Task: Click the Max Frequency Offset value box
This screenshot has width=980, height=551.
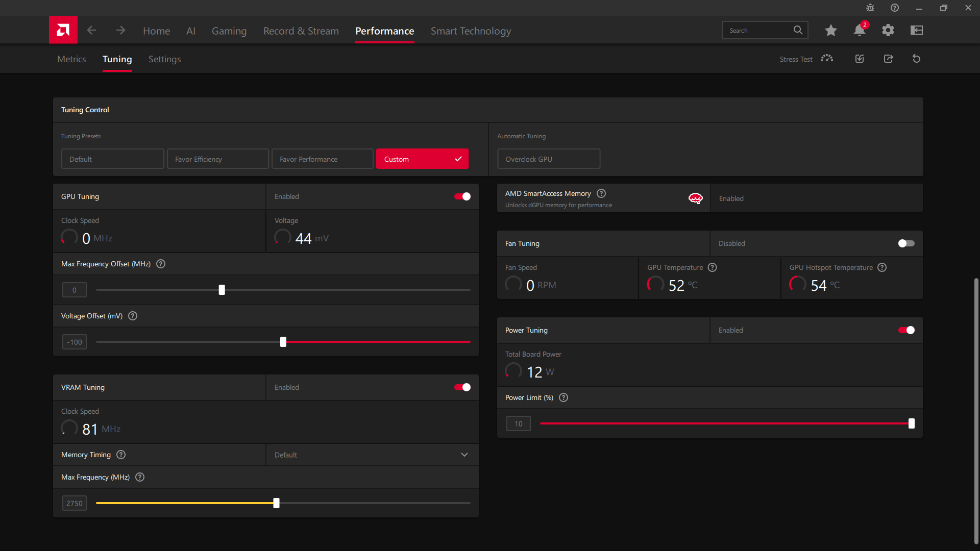Action: coord(75,290)
